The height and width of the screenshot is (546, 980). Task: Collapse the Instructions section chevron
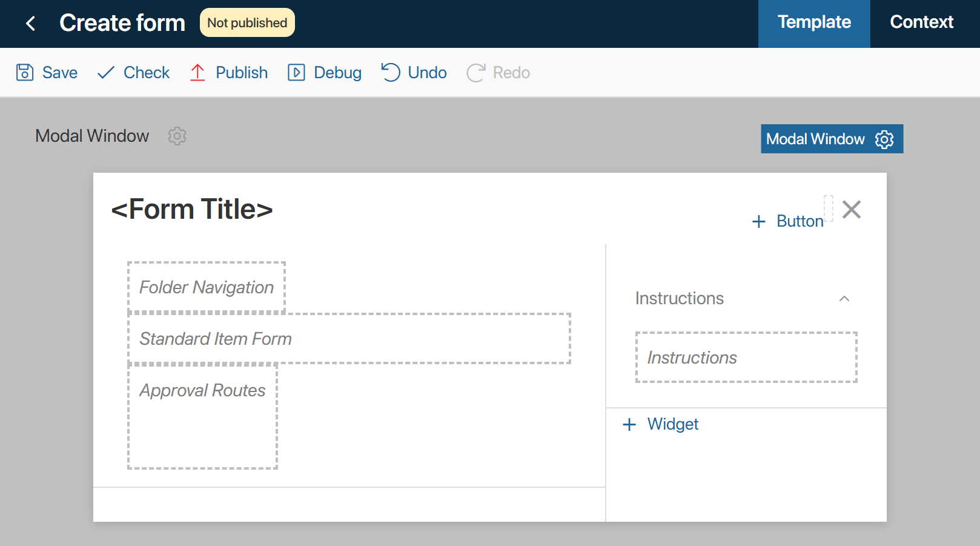(x=844, y=298)
